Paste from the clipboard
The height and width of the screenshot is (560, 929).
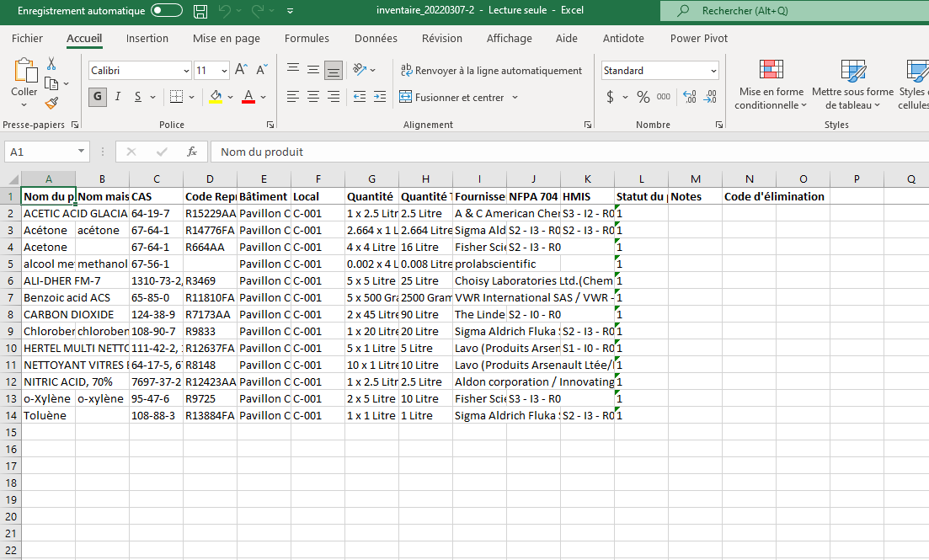pos(25,70)
